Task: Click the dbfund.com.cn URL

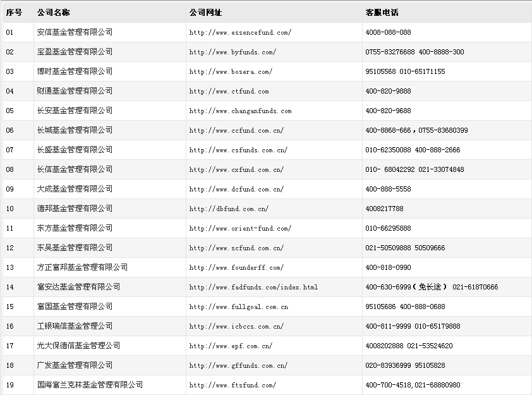Action: (x=229, y=209)
